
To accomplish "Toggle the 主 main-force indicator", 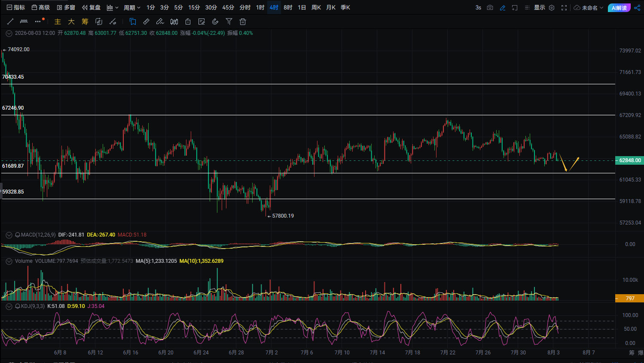I will pos(58,22).
